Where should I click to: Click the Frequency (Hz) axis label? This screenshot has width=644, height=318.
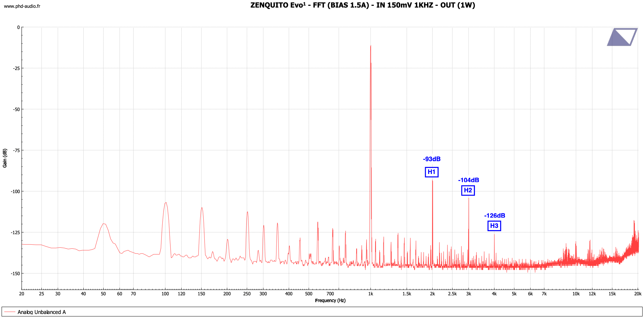point(330,301)
